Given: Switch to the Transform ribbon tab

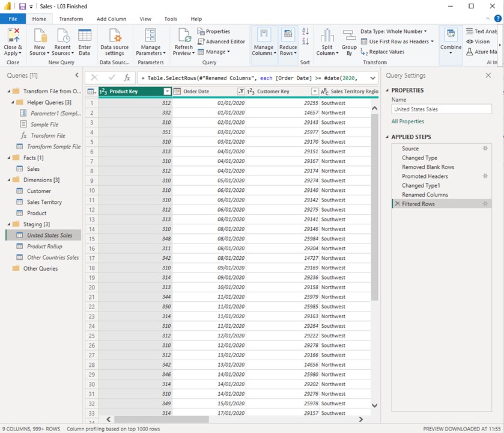Looking at the screenshot, I should point(71,19).
